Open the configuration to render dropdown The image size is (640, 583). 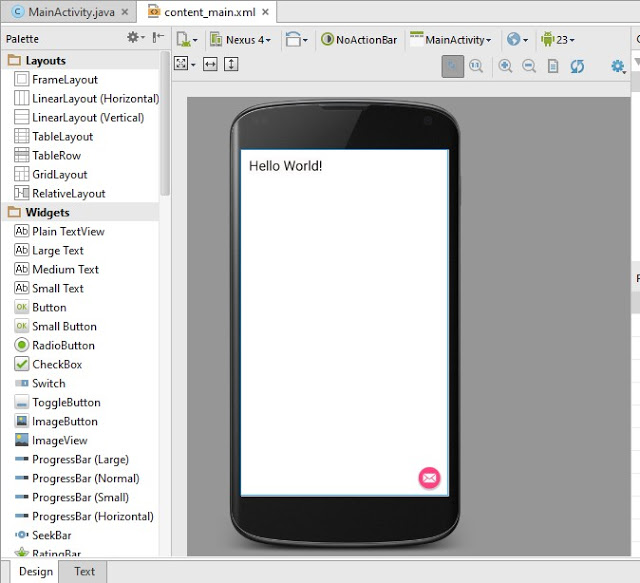187,40
